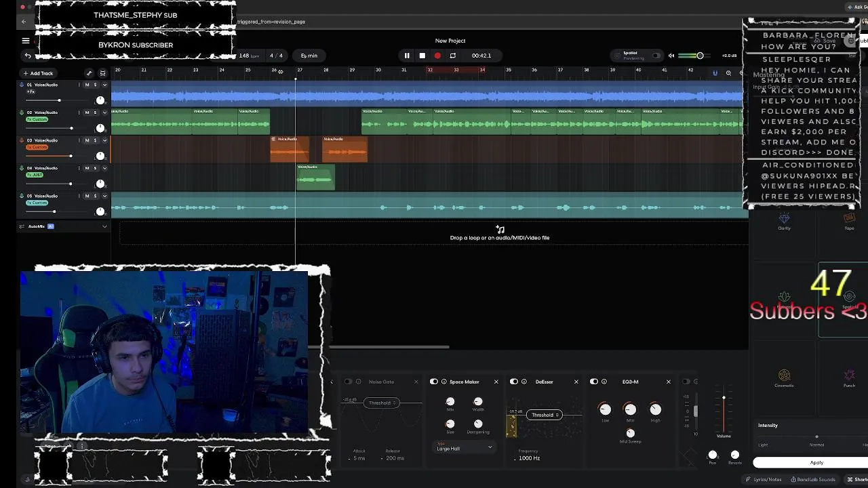This screenshot has height=488, width=868.
Task: Solo track 03 Voice/Audio
Action: pyautogui.click(x=95, y=140)
